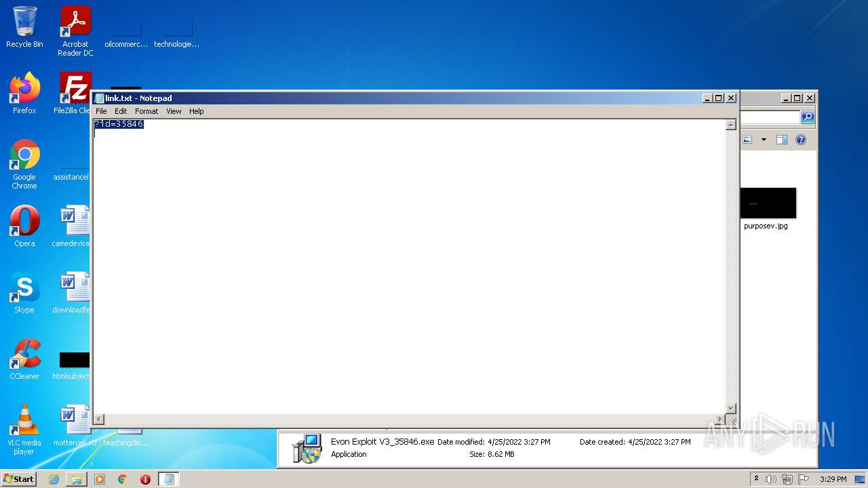Click the Explorer search magnifier icon
The width and height of the screenshot is (868, 488).
click(808, 117)
